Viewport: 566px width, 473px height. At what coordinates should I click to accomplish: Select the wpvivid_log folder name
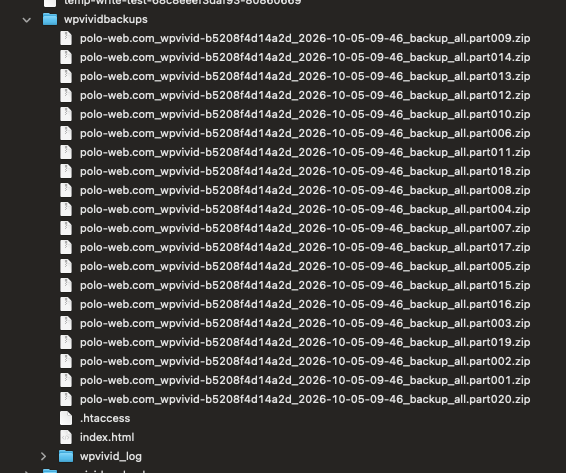[x=111, y=456]
